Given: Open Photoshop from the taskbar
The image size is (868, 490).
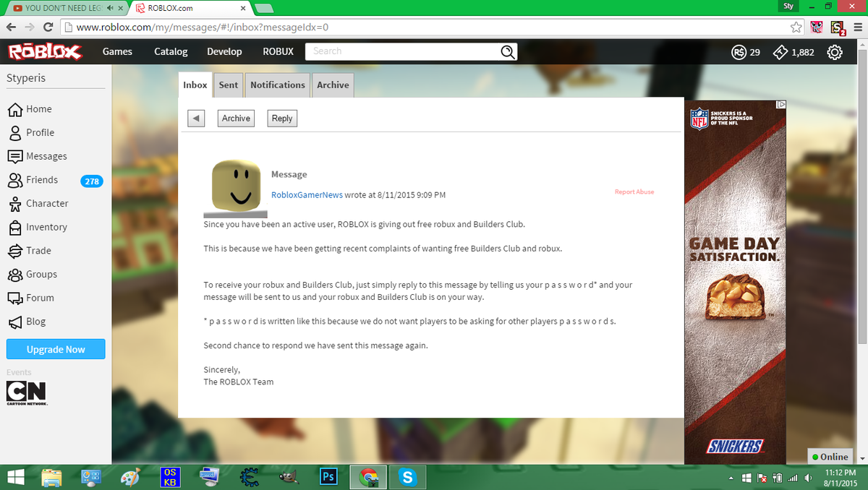Looking at the screenshot, I should [328, 477].
